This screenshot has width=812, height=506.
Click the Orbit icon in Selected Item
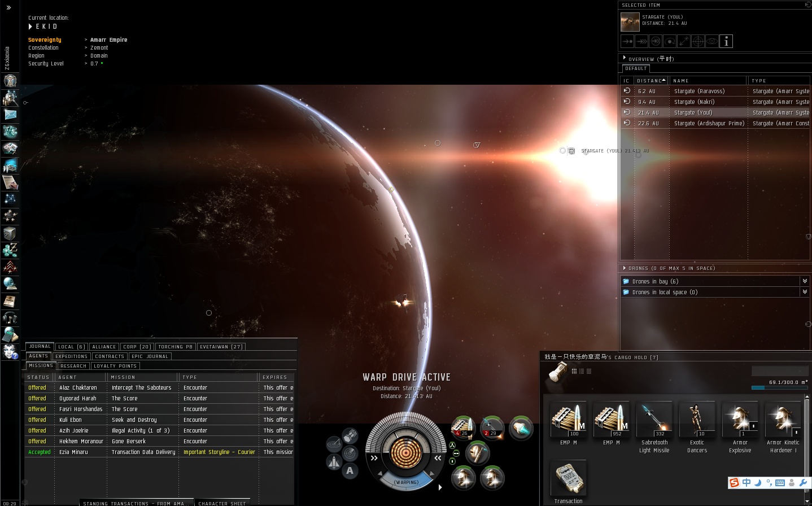(x=670, y=41)
